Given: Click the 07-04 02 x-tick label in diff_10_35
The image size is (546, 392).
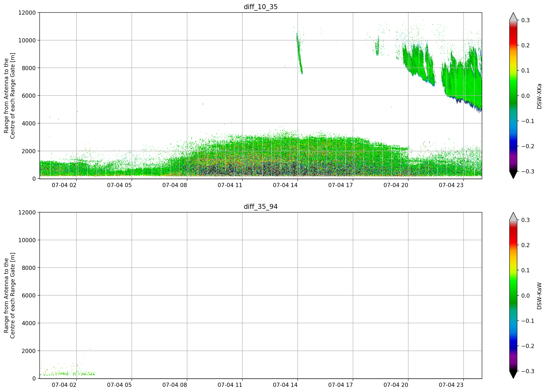Looking at the screenshot, I should (x=64, y=185).
